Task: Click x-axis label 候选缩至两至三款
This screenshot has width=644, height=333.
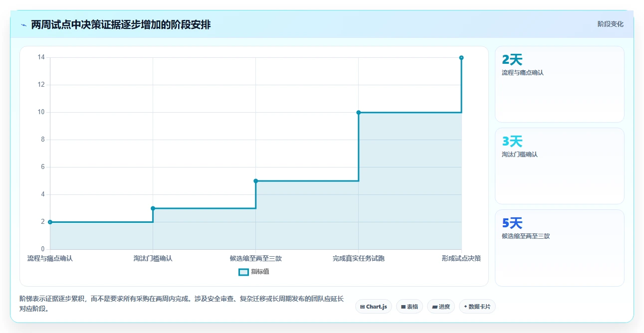Action: point(255,258)
